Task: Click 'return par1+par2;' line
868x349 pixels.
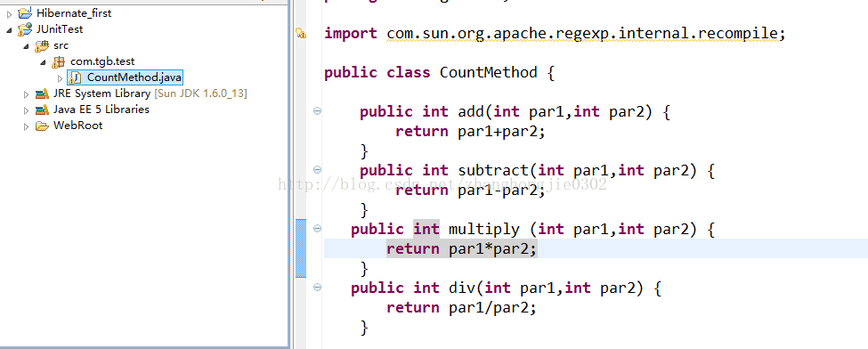Action: (471, 132)
